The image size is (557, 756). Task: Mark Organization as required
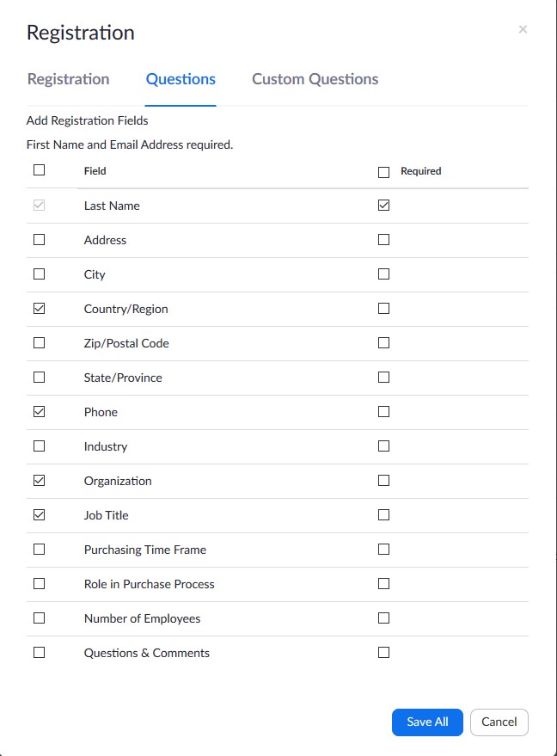(x=383, y=481)
